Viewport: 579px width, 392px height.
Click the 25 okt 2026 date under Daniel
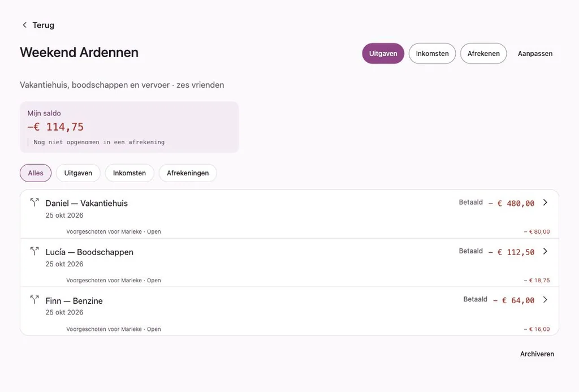coord(64,216)
